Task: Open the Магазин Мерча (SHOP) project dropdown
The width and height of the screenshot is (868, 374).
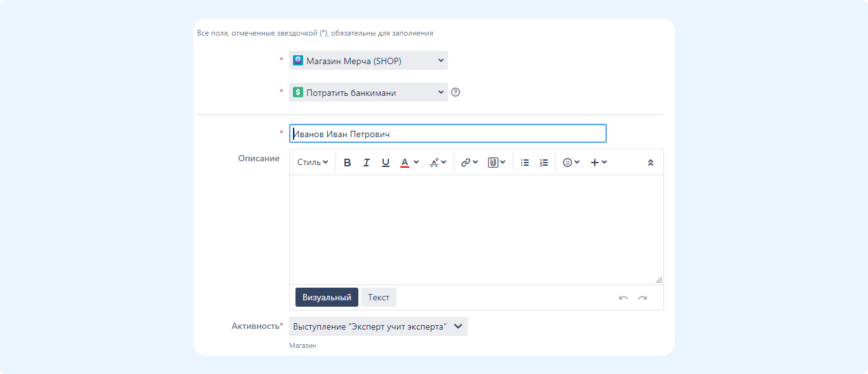Action: coord(369,60)
